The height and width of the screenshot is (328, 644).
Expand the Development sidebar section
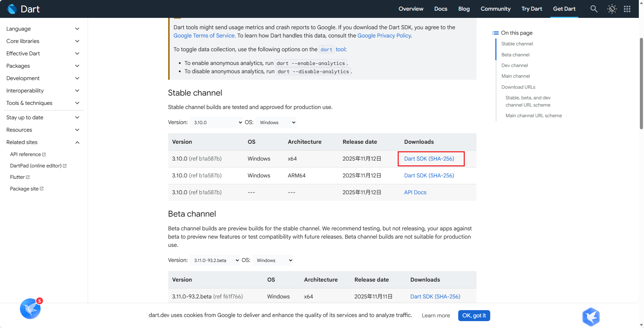tap(43, 78)
